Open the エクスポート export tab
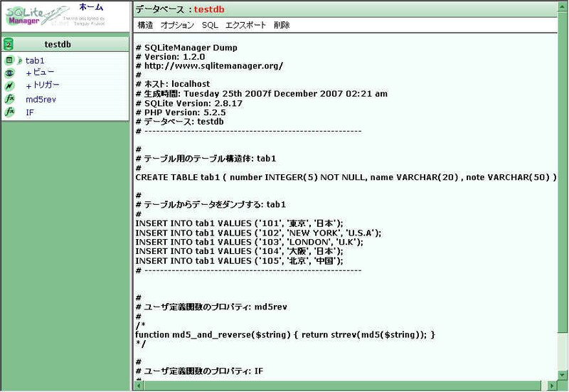 pyautogui.click(x=245, y=25)
